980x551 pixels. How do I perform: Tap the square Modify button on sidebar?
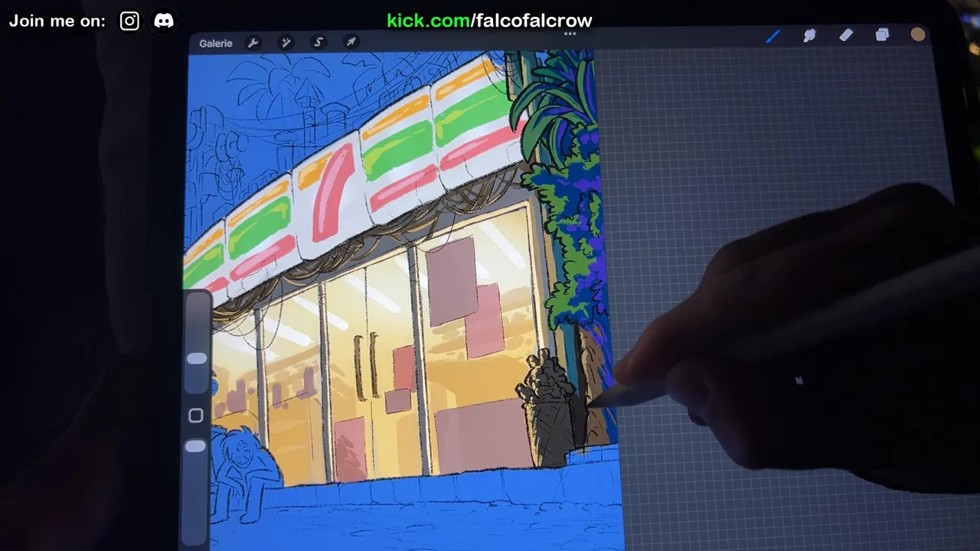pyautogui.click(x=196, y=416)
